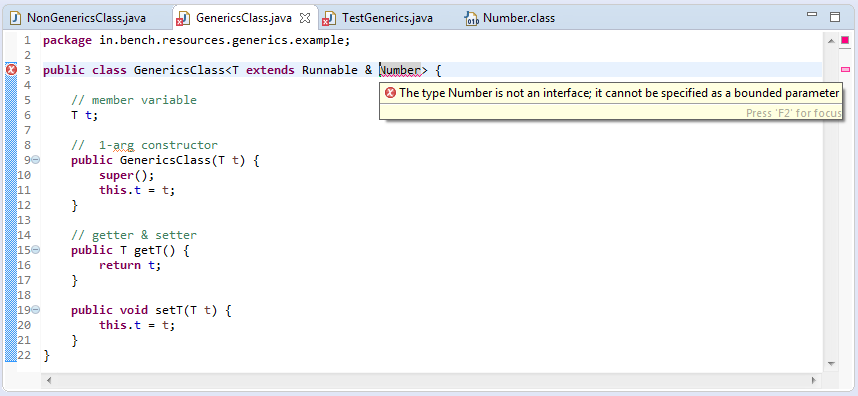858x396 pixels.
Task: Minimize the editor area
Action: click(x=812, y=15)
